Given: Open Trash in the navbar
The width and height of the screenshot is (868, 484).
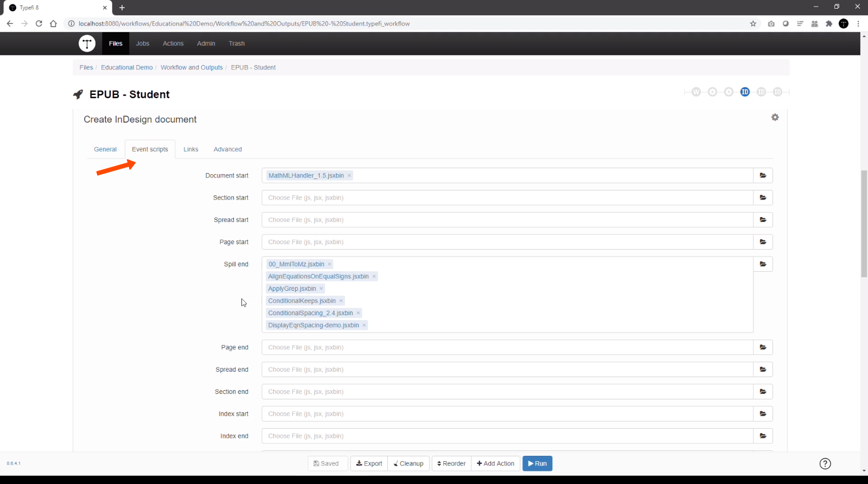Looking at the screenshot, I should coord(237,43).
